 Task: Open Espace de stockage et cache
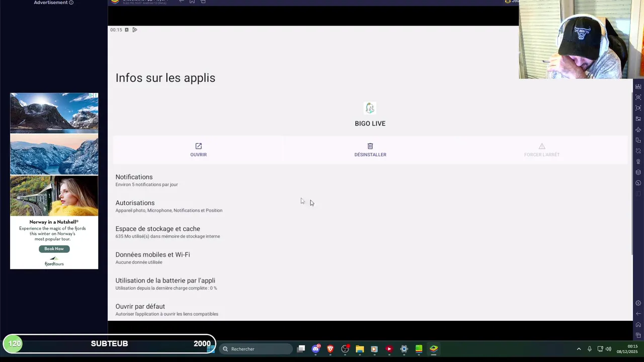[x=370, y=232]
